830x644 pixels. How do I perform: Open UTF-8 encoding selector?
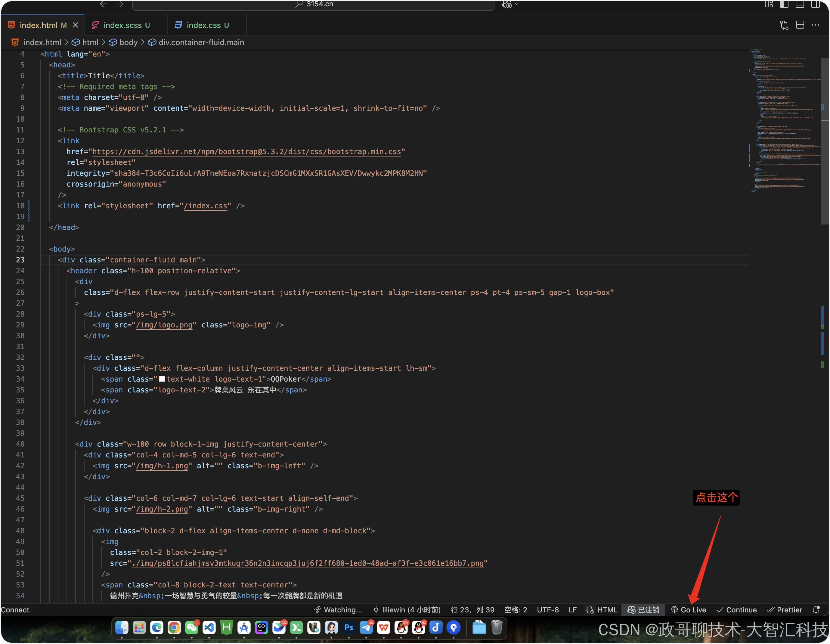(x=548, y=610)
